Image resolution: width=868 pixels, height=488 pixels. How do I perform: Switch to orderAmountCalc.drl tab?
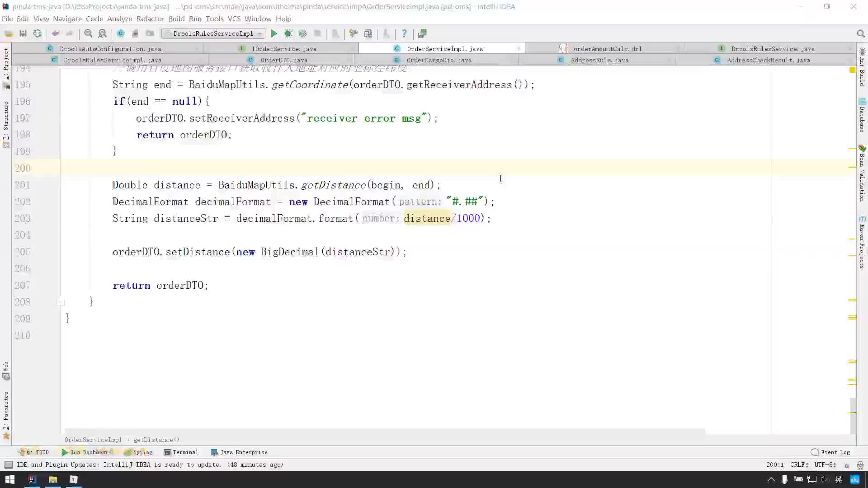607,48
